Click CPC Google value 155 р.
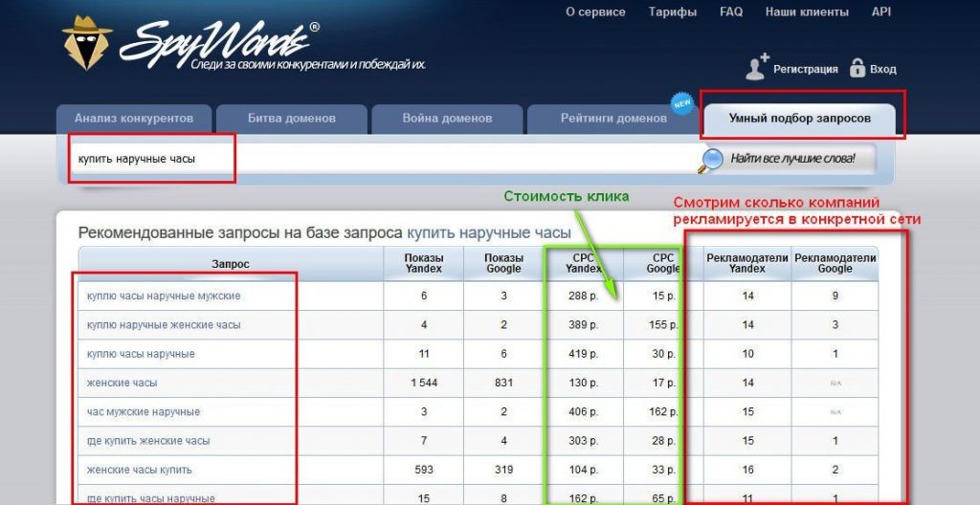980x505 pixels. click(x=662, y=325)
